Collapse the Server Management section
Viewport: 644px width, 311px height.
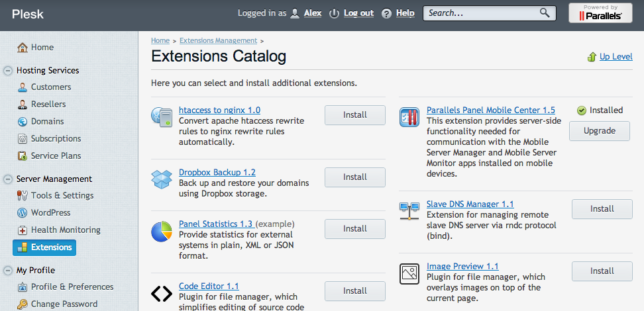(8, 179)
